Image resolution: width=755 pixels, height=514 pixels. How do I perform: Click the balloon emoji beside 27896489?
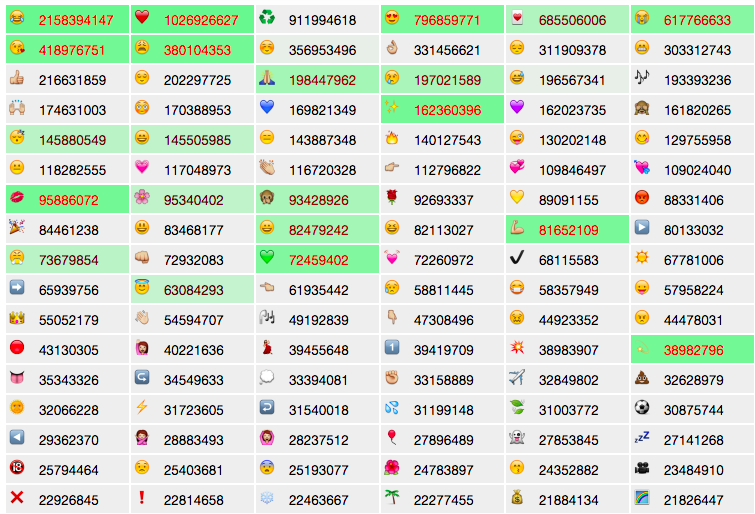(x=392, y=437)
